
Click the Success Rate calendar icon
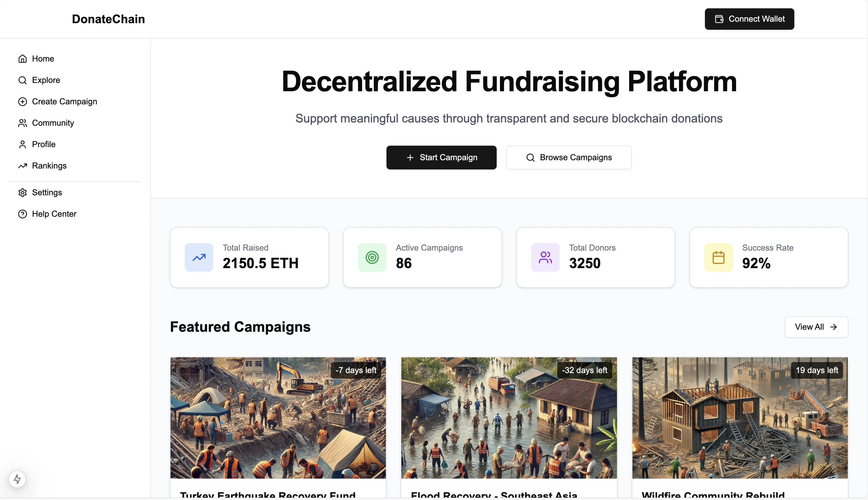718,257
